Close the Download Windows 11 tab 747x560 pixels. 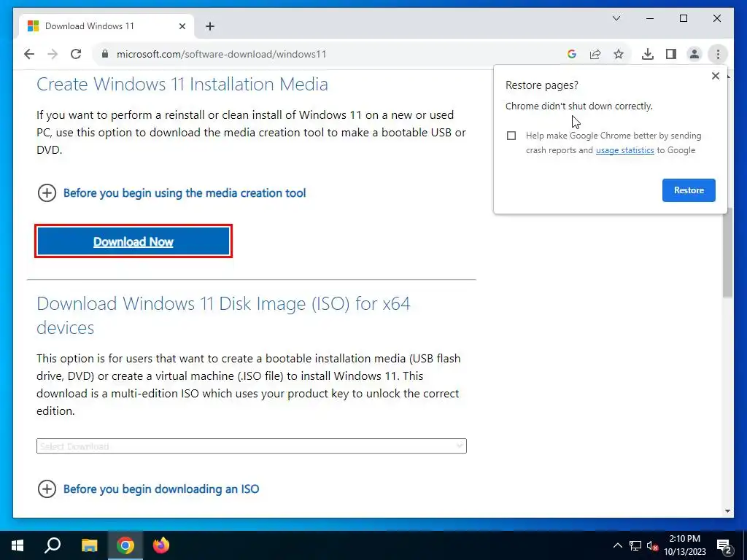click(182, 26)
